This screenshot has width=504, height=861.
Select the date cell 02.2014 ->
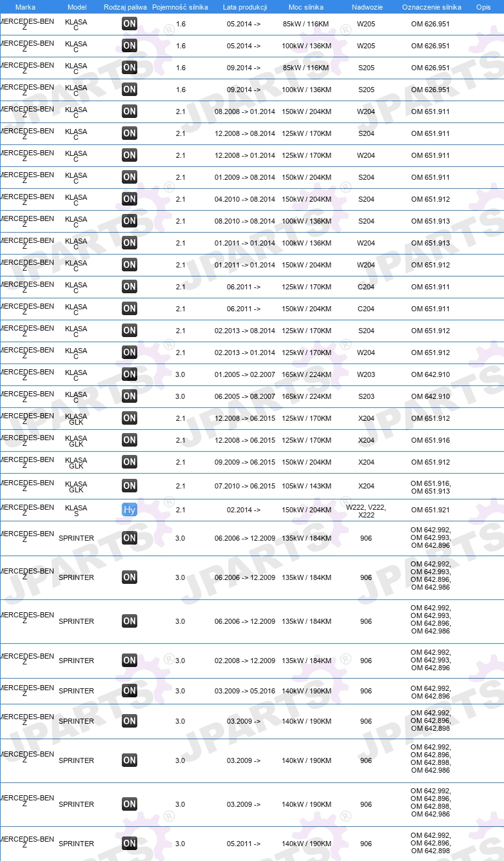244,510
